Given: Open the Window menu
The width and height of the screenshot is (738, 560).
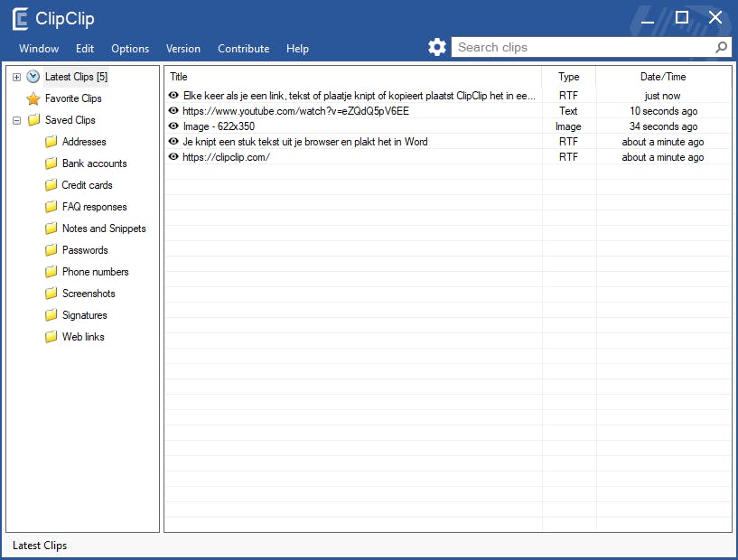Looking at the screenshot, I should [x=39, y=49].
